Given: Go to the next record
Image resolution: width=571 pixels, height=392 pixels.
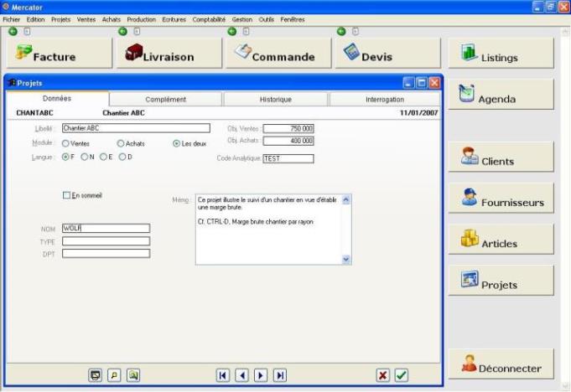Looking at the screenshot, I should tap(261, 375).
